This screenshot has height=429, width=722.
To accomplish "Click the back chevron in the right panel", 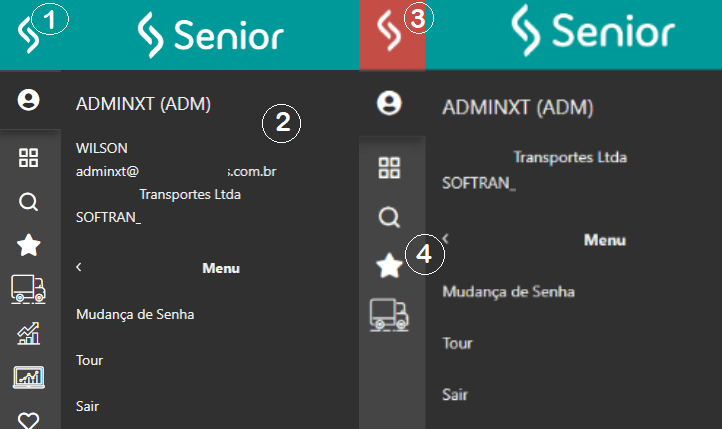I will [x=445, y=239].
